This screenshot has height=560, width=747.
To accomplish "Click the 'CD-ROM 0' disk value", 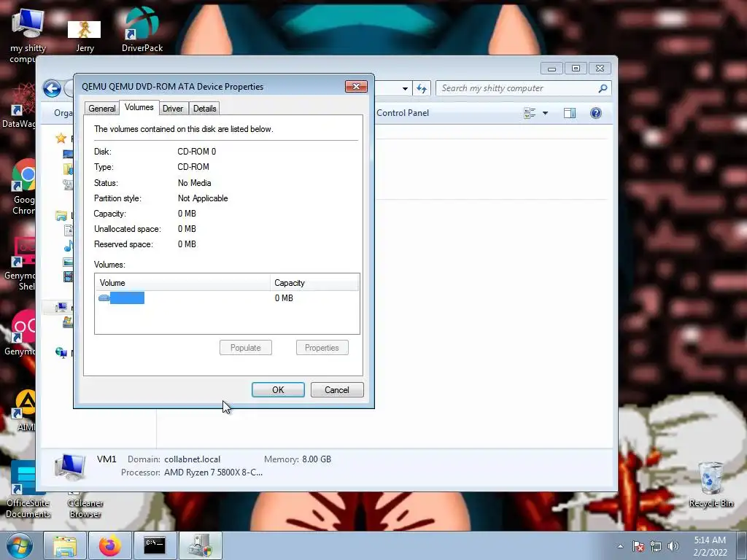I will 197,152.
